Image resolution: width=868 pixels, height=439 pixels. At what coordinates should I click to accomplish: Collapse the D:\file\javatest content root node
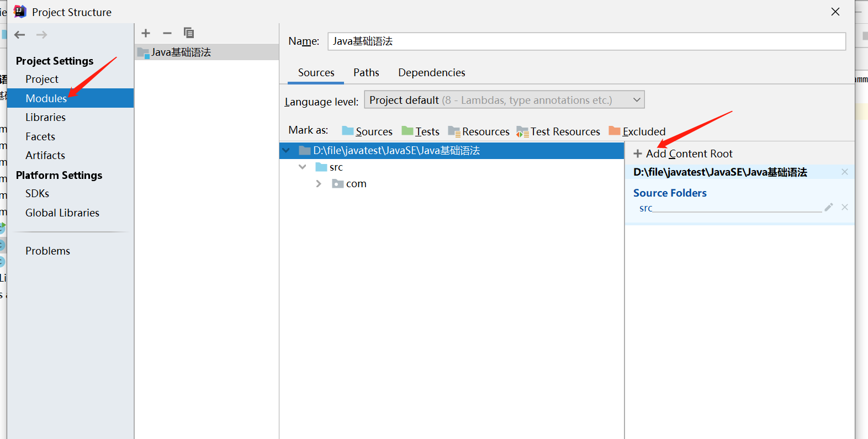tap(286, 150)
